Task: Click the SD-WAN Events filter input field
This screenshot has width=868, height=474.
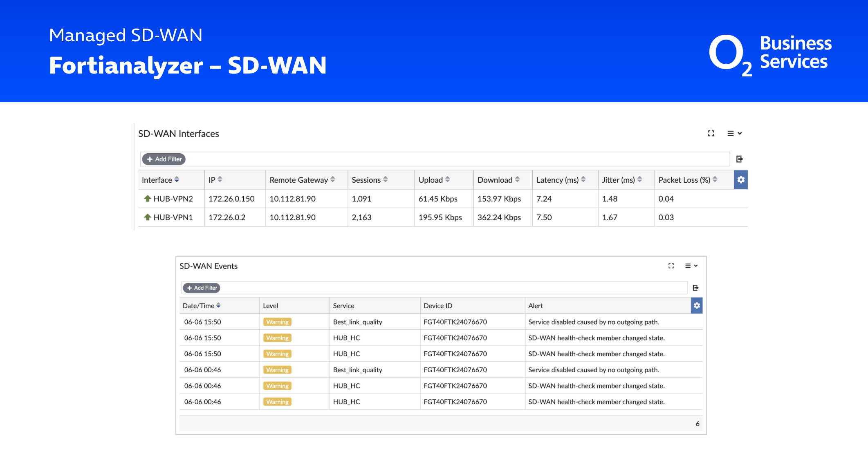Action: click(434, 288)
